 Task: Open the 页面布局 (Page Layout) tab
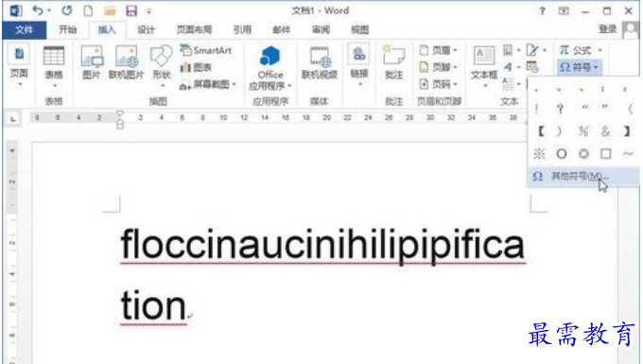[x=195, y=29]
